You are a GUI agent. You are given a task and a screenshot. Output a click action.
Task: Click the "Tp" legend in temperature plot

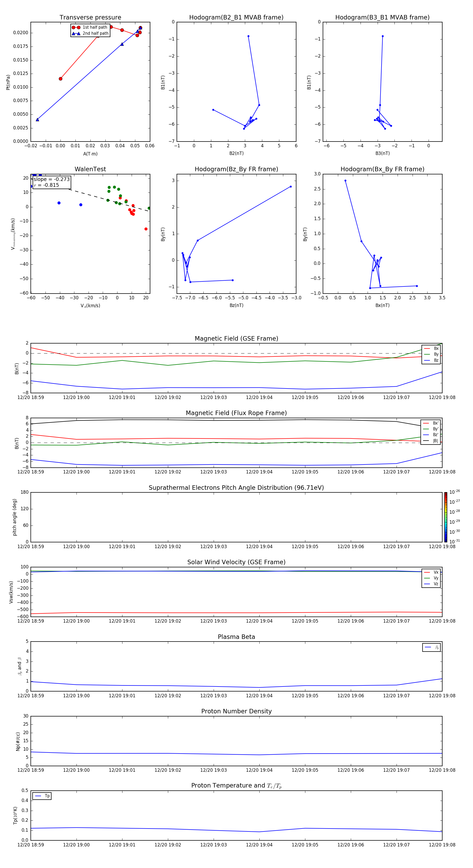click(x=42, y=796)
